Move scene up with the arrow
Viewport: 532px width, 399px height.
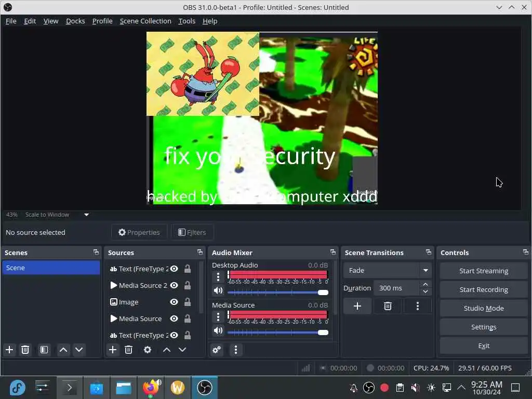[x=63, y=350]
